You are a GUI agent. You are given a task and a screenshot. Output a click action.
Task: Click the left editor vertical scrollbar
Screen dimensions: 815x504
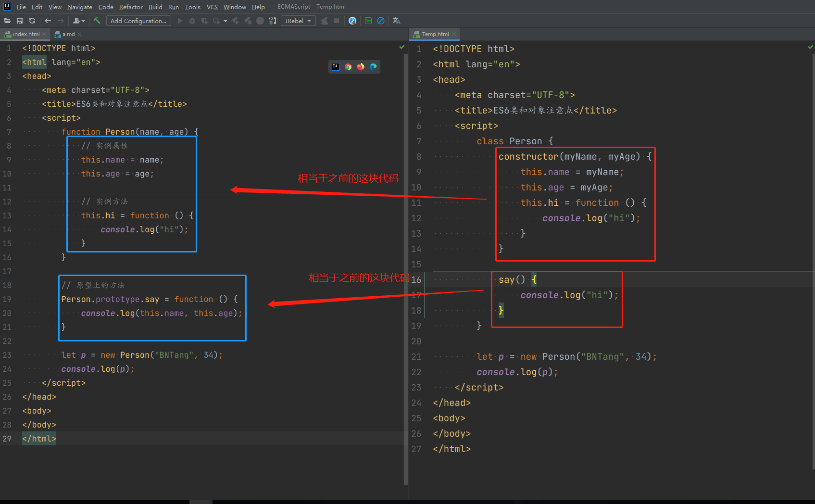coord(405,269)
